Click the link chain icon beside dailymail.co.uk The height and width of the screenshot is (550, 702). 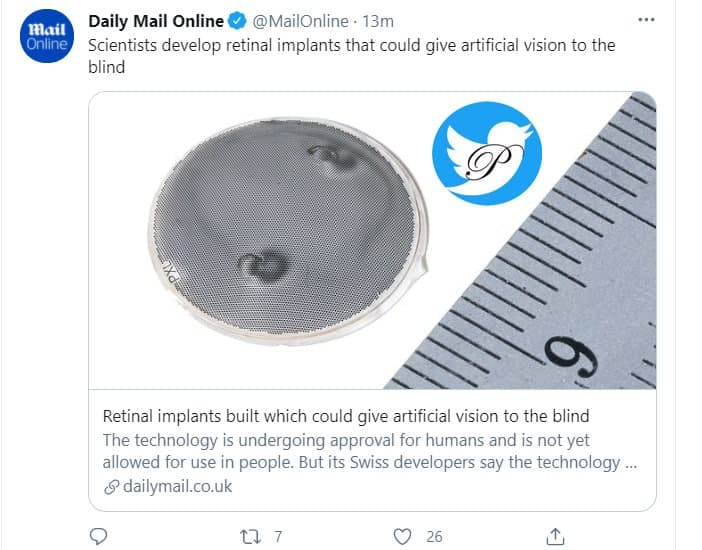(x=111, y=486)
